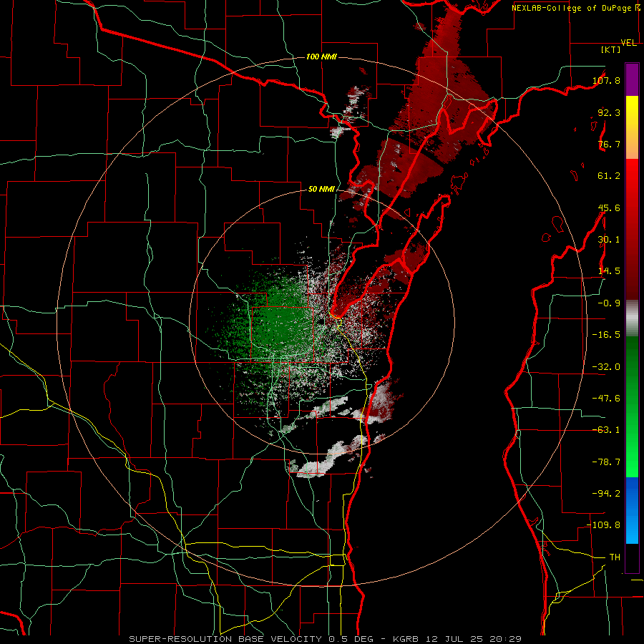Click the 92.3 velocity legend value
Viewport: 644px width, 644px height.
pos(609,112)
